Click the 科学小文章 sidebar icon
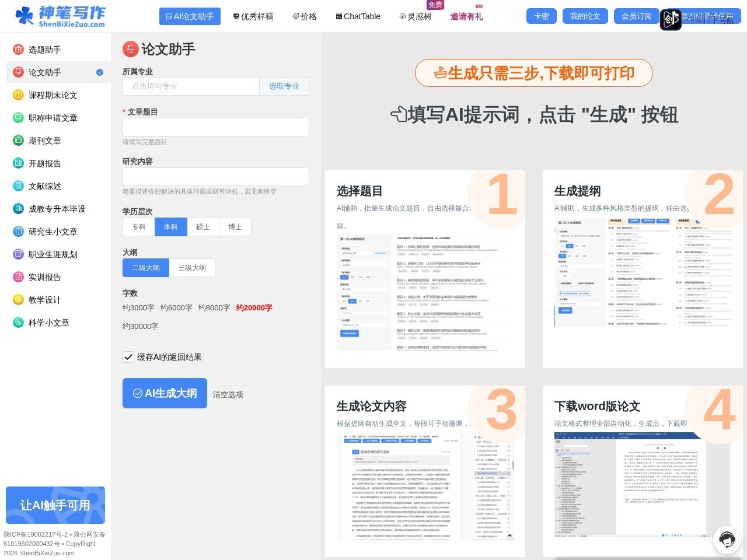This screenshot has height=560, width=747. [x=18, y=323]
